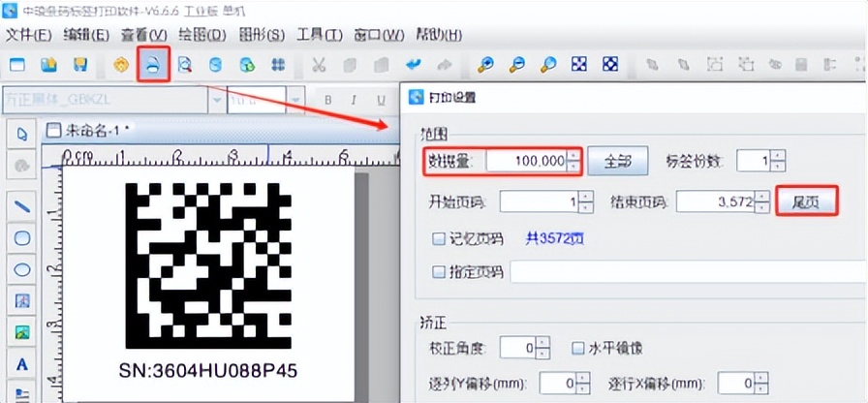Pick the rounded rectangle drawing tool

click(x=21, y=238)
